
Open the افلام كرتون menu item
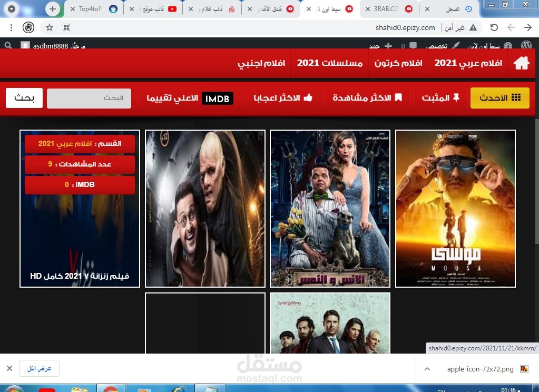pyautogui.click(x=398, y=63)
